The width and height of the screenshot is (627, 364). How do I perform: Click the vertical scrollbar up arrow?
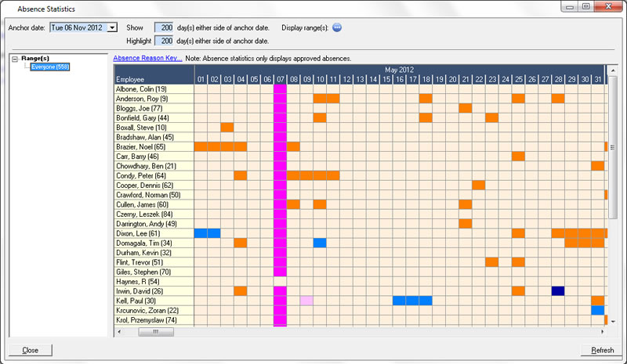coord(613,80)
